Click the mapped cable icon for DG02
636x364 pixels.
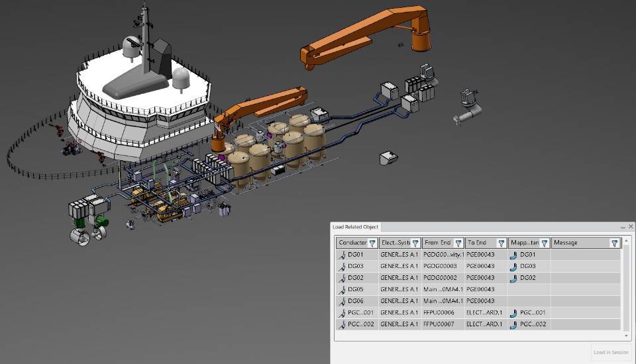(513, 278)
